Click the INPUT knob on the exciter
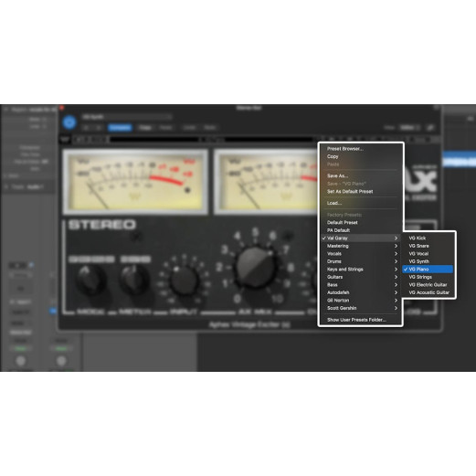This screenshot has height=476, width=476. pos(184,280)
